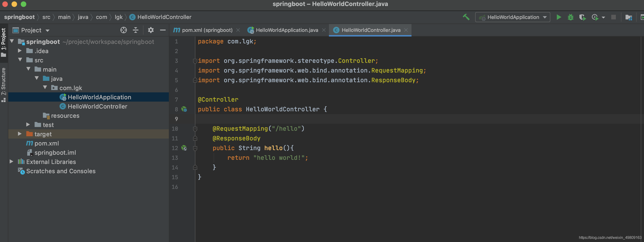Click the com breadcrumb

[x=101, y=17]
